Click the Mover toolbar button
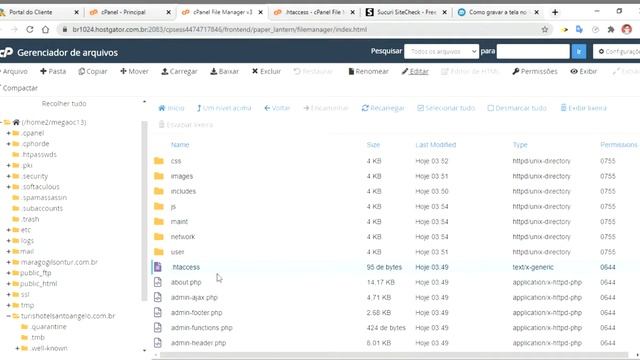The width and height of the screenshot is (640, 360). (x=134, y=71)
